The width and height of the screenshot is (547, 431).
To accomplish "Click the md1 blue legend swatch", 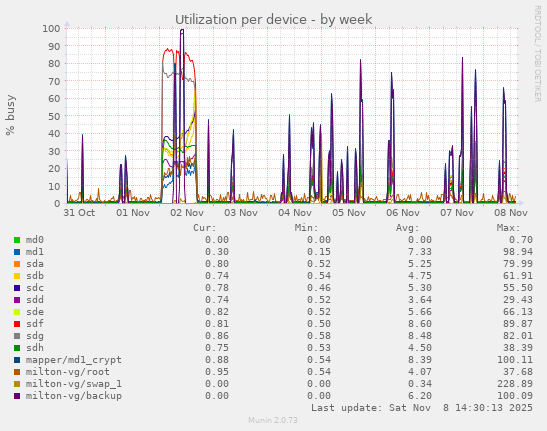I will (17, 252).
